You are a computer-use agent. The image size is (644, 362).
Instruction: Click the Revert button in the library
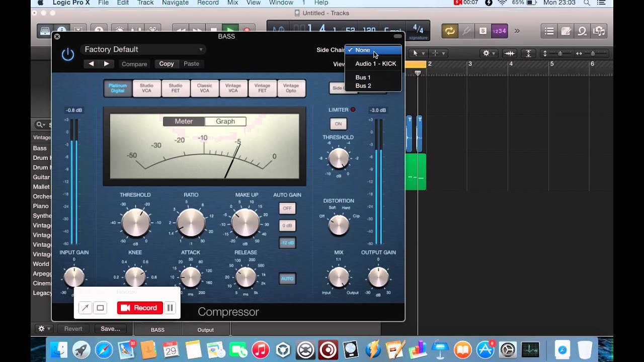pyautogui.click(x=73, y=329)
